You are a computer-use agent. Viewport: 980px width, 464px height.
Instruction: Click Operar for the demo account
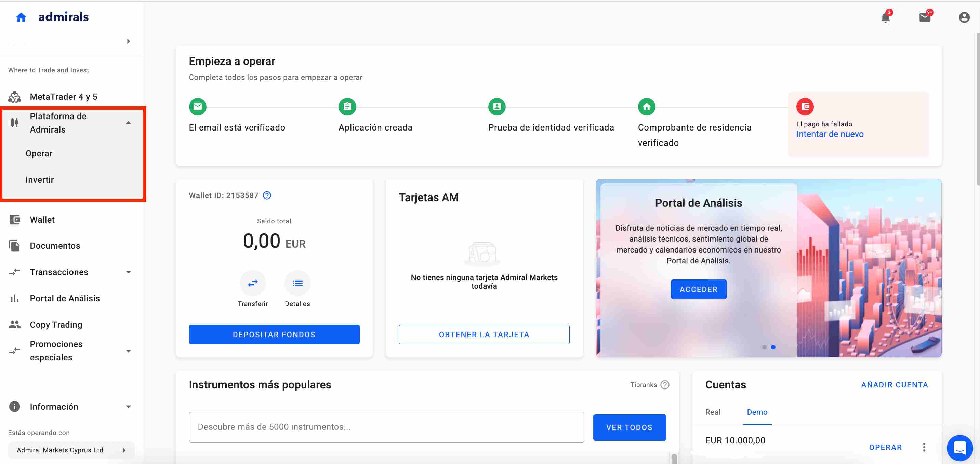pyautogui.click(x=885, y=447)
